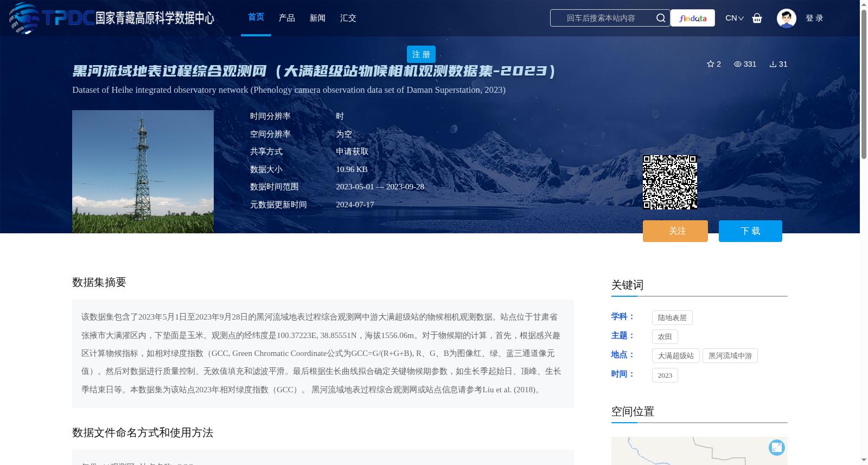The width and height of the screenshot is (868, 465).
Task: Click the 申请获取 sharing method value
Action: coord(352,151)
